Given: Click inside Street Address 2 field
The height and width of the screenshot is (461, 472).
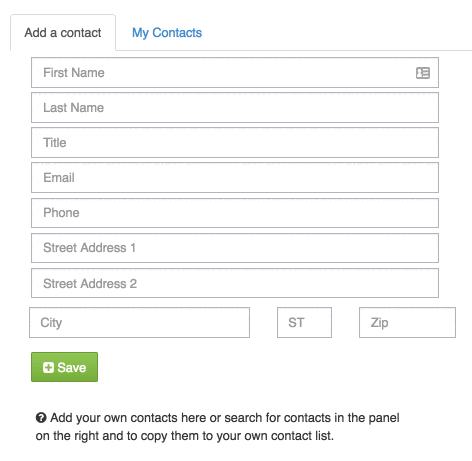Looking at the screenshot, I should [235, 283].
